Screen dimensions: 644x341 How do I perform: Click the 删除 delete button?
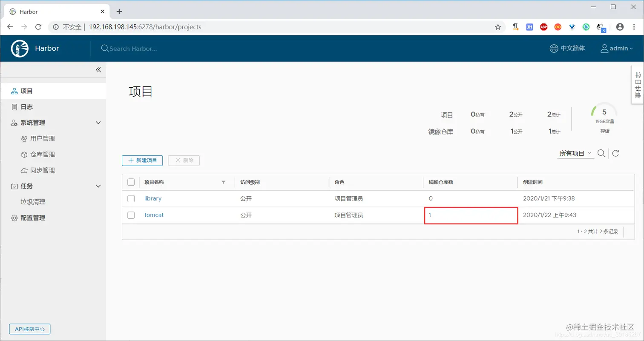coord(184,160)
